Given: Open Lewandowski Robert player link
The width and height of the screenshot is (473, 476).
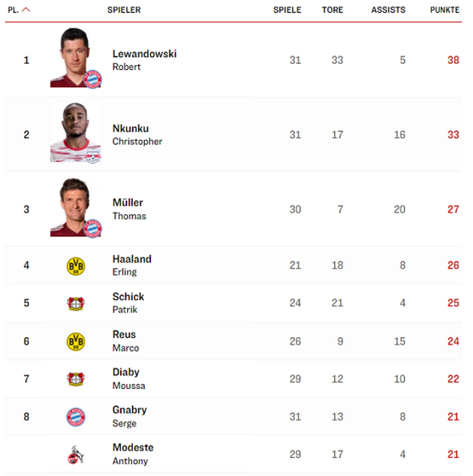Looking at the screenshot, I should (x=144, y=60).
